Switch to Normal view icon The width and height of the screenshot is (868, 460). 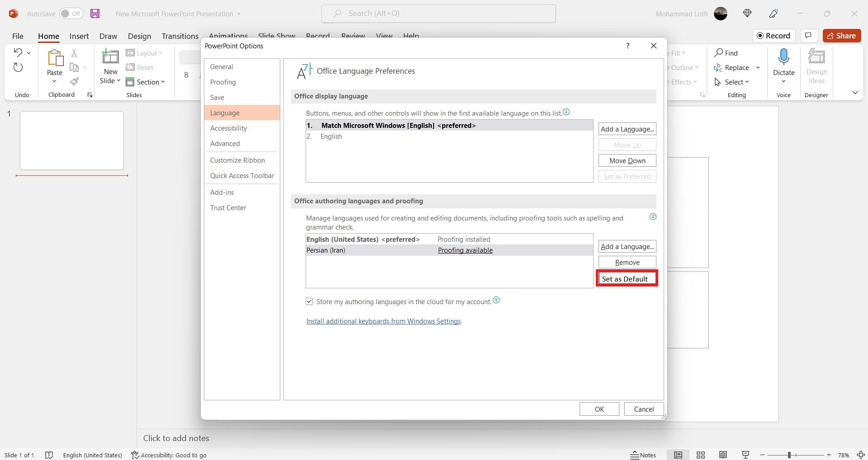coord(678,455)
